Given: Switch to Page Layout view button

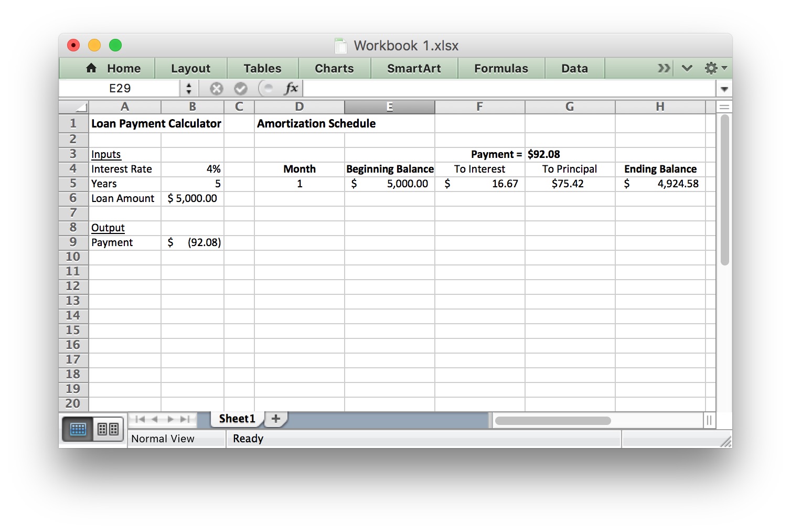Looking at the screenshot, I should [108, 429].
